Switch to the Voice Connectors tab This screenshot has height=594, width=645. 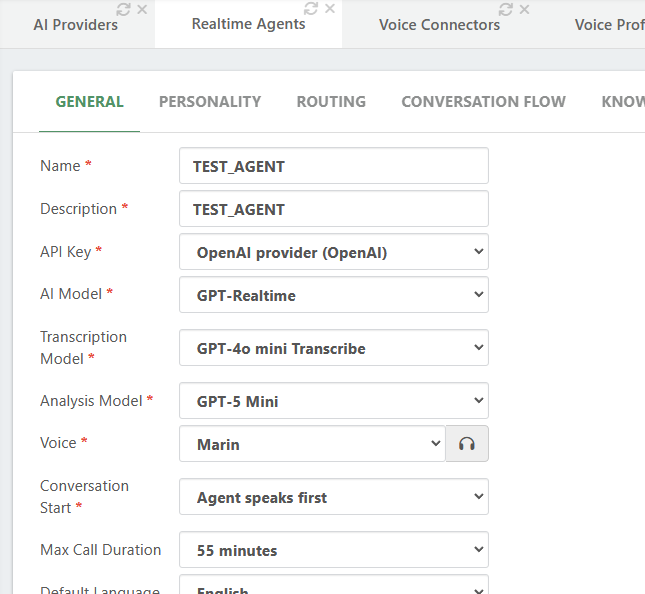[439, 24]
